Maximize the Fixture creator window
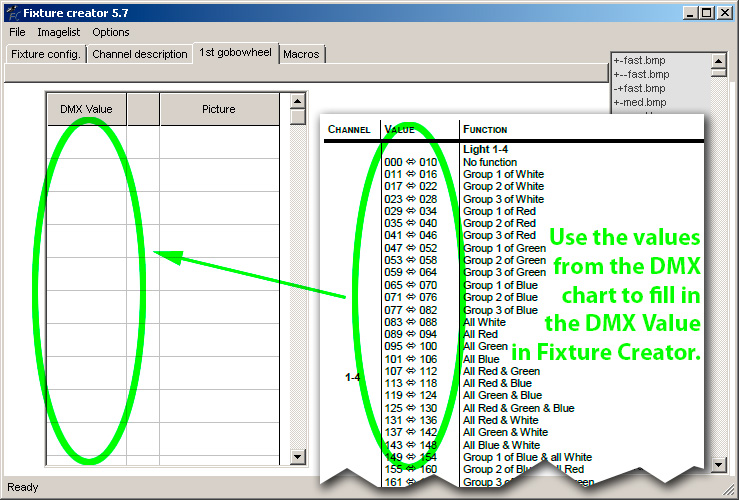 706,13
